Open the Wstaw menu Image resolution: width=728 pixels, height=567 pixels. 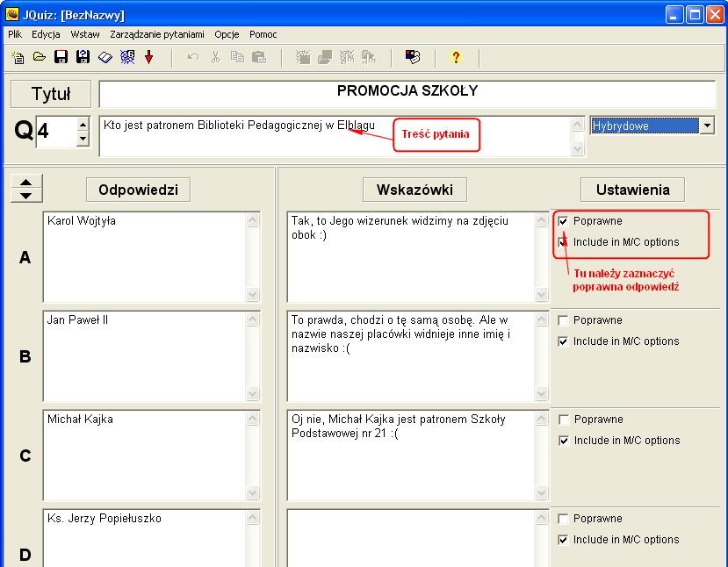pos(85,34)
